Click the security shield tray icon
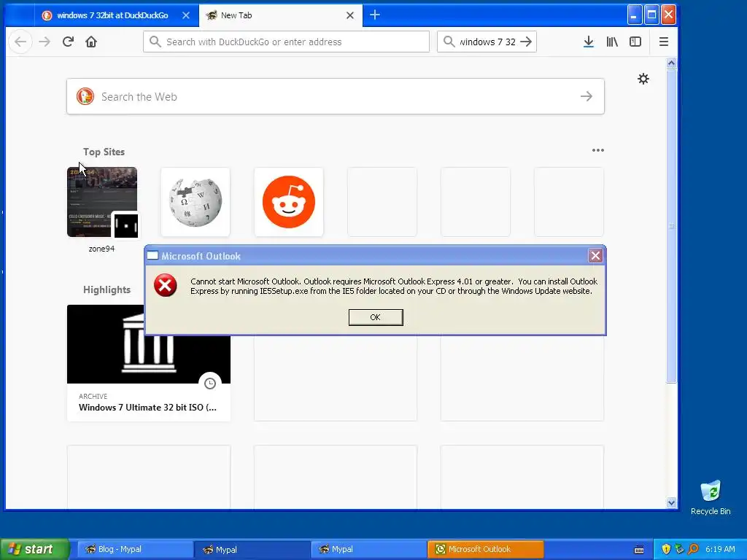The image size is (747, 560). pyautogui.click(x=666, y=549)
